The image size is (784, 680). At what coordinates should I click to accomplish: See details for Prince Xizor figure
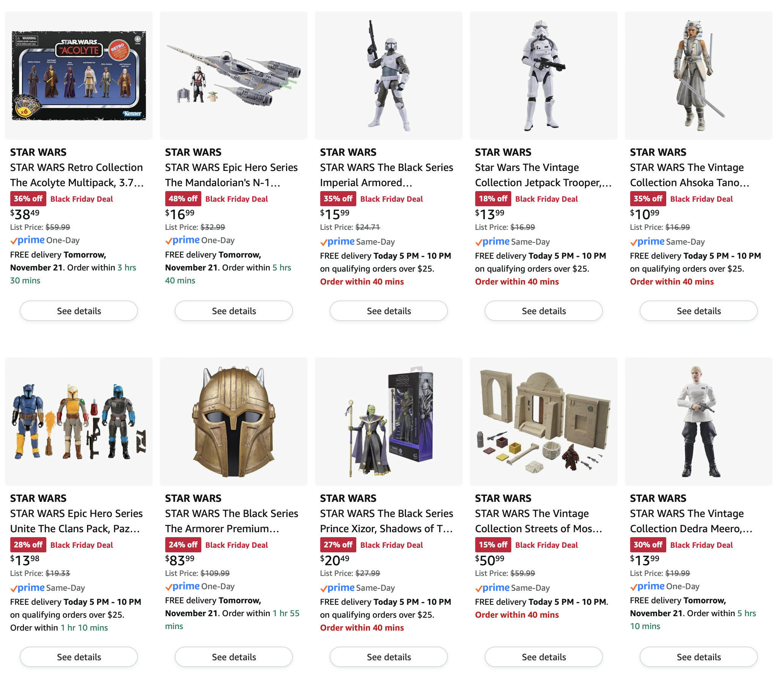[389, 657]
